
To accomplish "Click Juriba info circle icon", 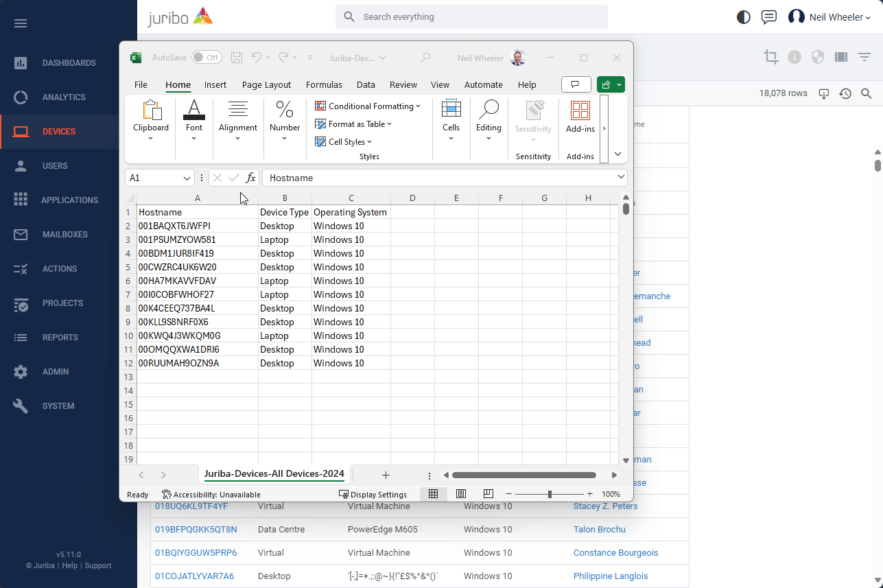I will coord(794,58).
